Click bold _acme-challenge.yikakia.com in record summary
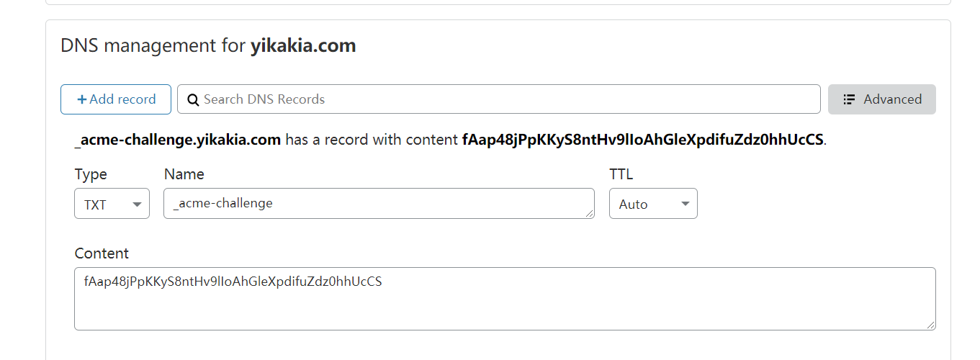Image resolution: width=980 pixels, height=360 pixels. [178, 140]
